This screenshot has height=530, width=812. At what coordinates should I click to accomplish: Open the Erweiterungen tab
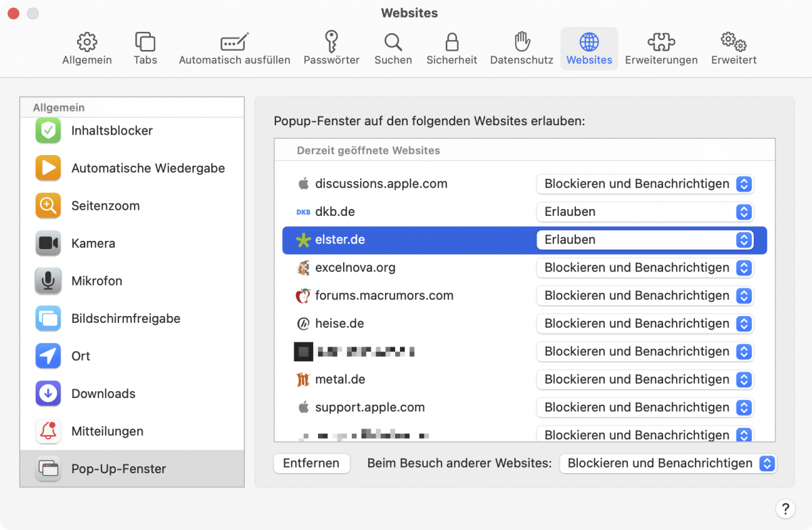click(661, 48)
